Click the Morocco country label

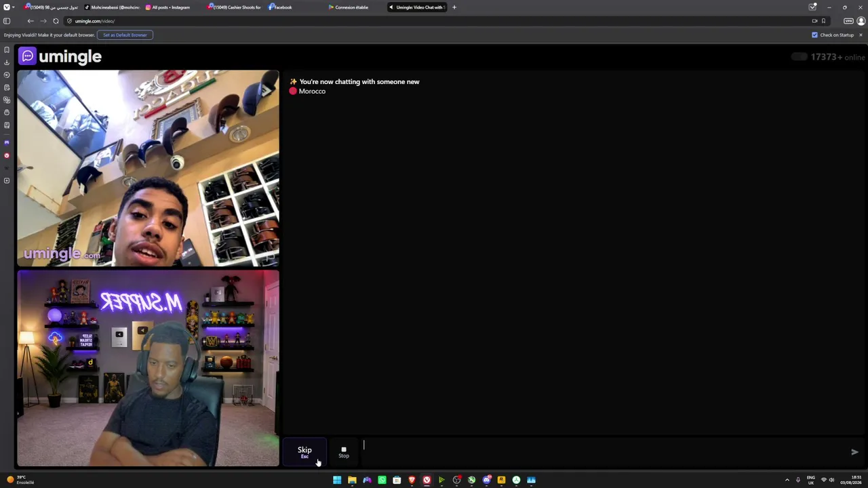(x=312, y=91)
